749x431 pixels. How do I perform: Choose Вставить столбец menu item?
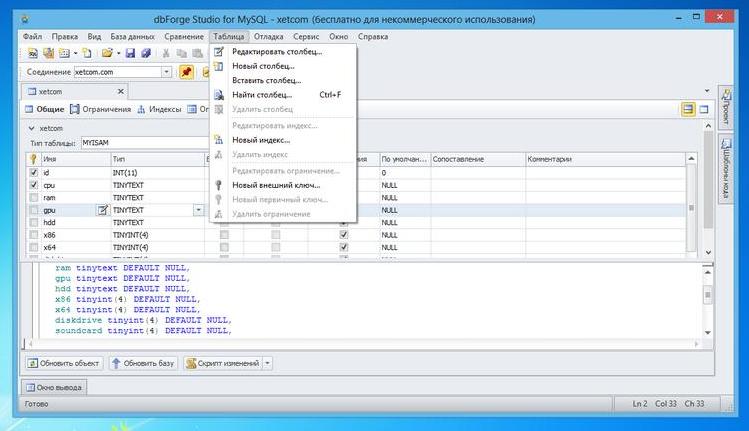click(x=283, y=80)
